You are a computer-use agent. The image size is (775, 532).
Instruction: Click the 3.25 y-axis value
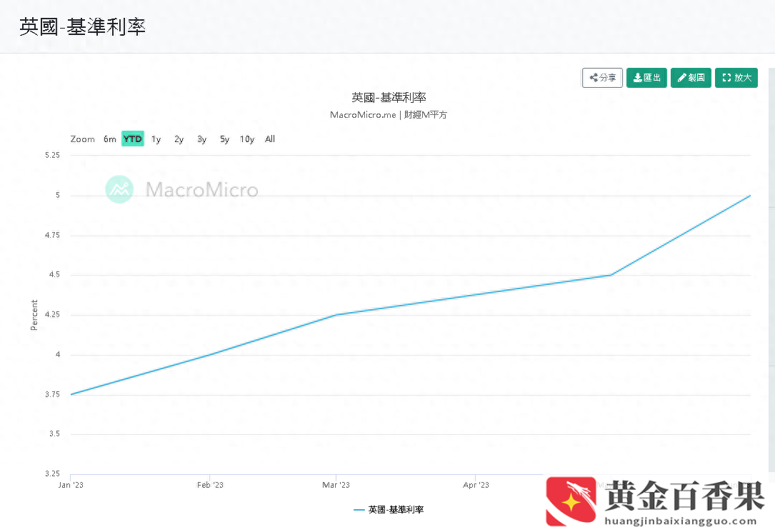pos(52,473)
